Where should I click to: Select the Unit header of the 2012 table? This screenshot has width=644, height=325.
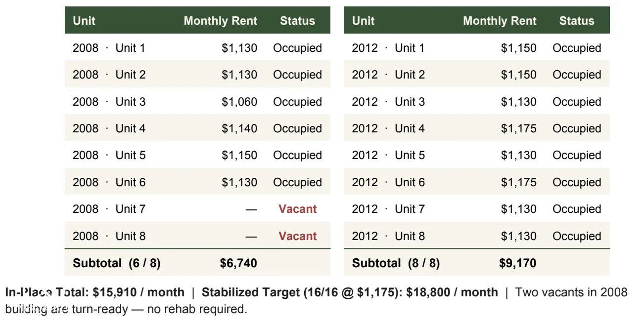pyautogui.click(x=364, y=21)
